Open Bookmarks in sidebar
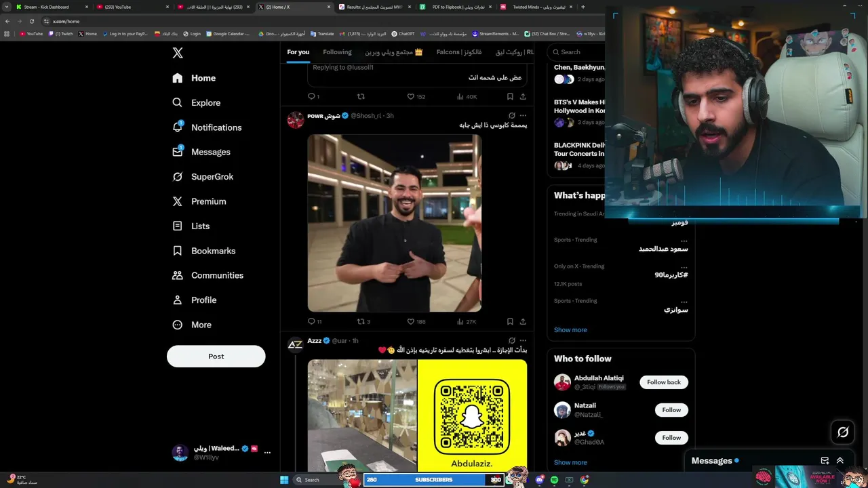 tap(204, 251)
